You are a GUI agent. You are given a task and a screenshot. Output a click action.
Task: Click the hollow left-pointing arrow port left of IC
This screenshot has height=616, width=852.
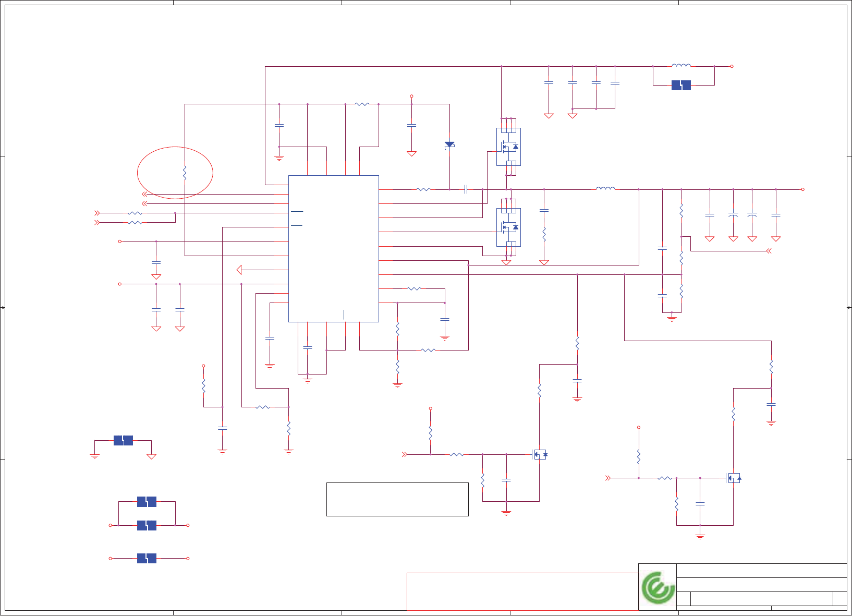tap(239, 270)
